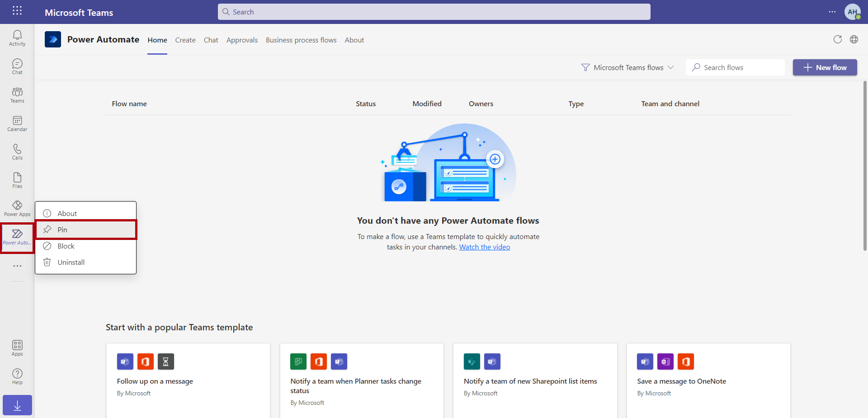Viewport: 868px width, 418px height.
Task: Open Notify a team of new Sharepoint list items
Action: pyautogui.click(x=535, y=380)
